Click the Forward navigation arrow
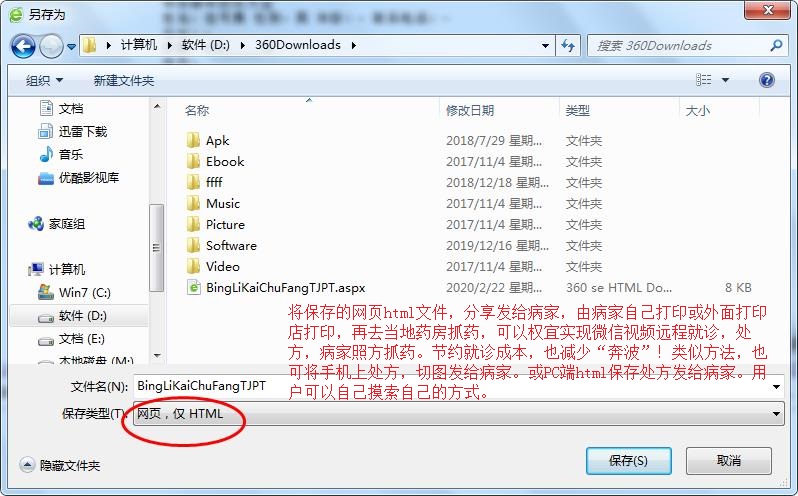 pos(51,46)
